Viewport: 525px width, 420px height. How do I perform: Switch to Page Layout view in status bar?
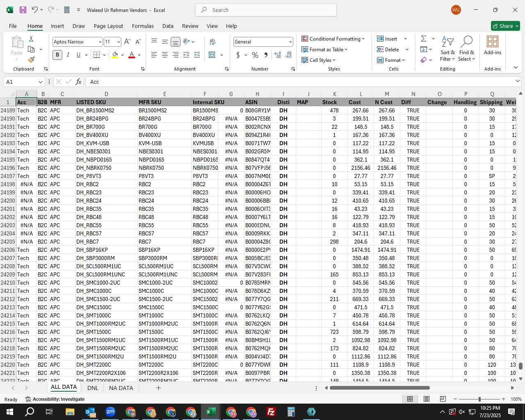(427, 399)
